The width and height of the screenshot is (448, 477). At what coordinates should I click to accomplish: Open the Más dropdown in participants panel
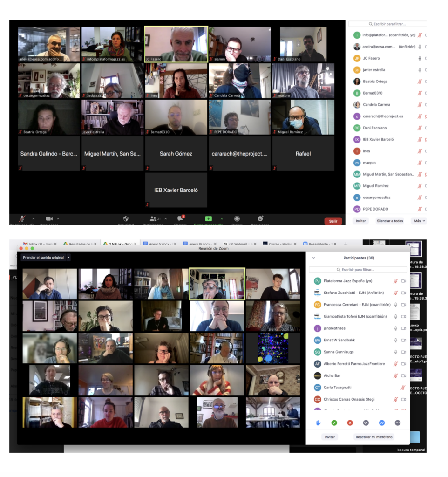418,221
